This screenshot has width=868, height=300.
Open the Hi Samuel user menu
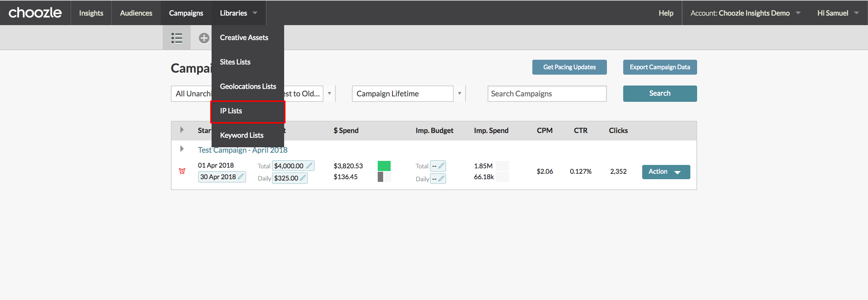[x=837, y=13]
